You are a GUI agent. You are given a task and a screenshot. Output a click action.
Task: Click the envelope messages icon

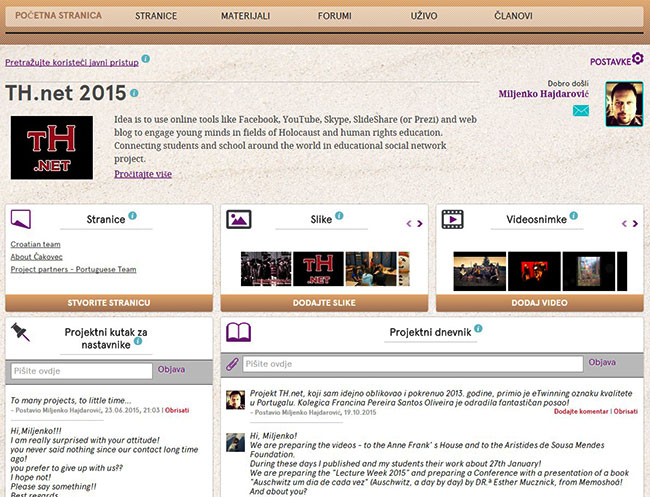pos(581,111)
